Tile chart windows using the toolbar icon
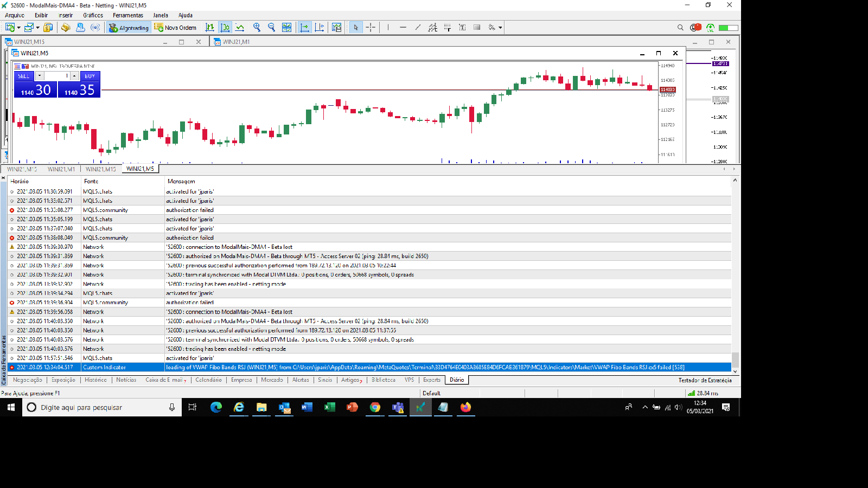Viewport: 868px width, 488px height. [x=286, y=28]
